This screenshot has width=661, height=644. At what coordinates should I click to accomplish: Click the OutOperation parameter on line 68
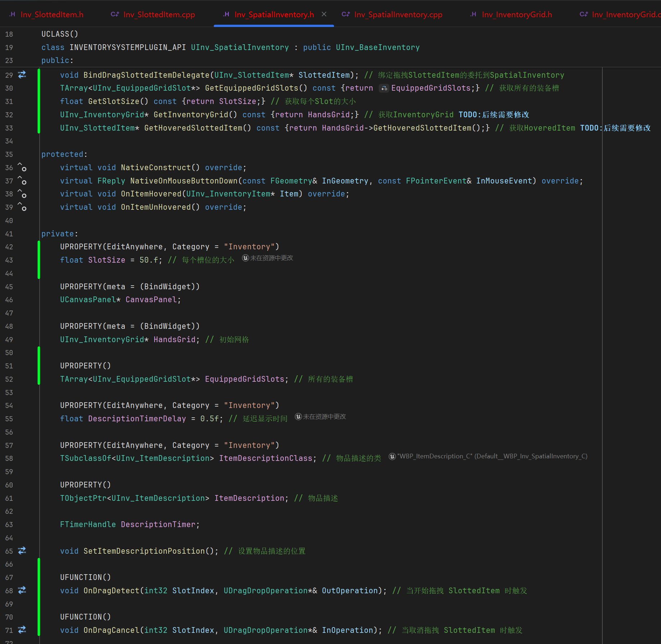350,591
